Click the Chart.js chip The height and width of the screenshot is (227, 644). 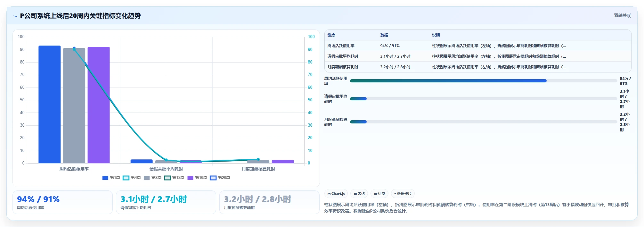(336, 194)
